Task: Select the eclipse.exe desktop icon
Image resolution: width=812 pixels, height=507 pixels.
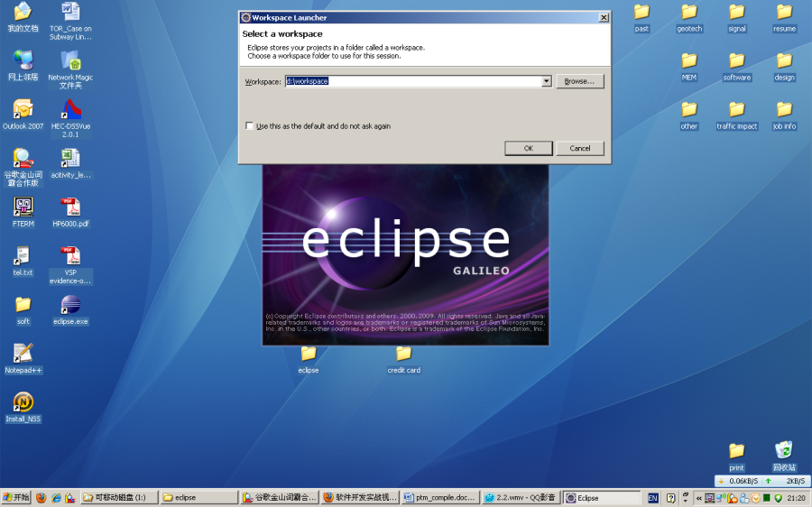Action: point(70,310)
